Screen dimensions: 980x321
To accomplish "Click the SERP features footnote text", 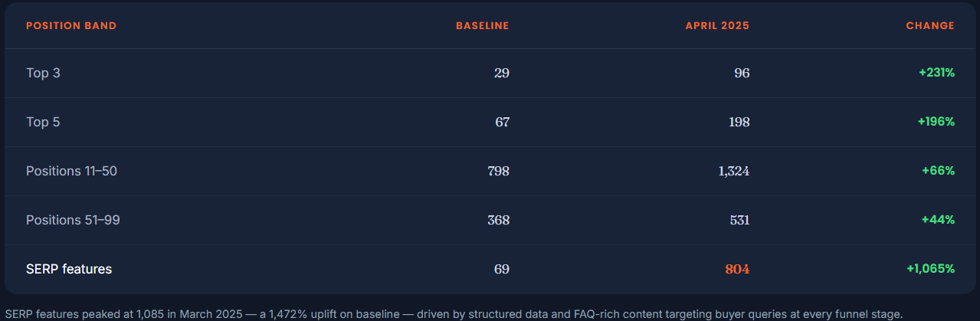I will point(453,314).
